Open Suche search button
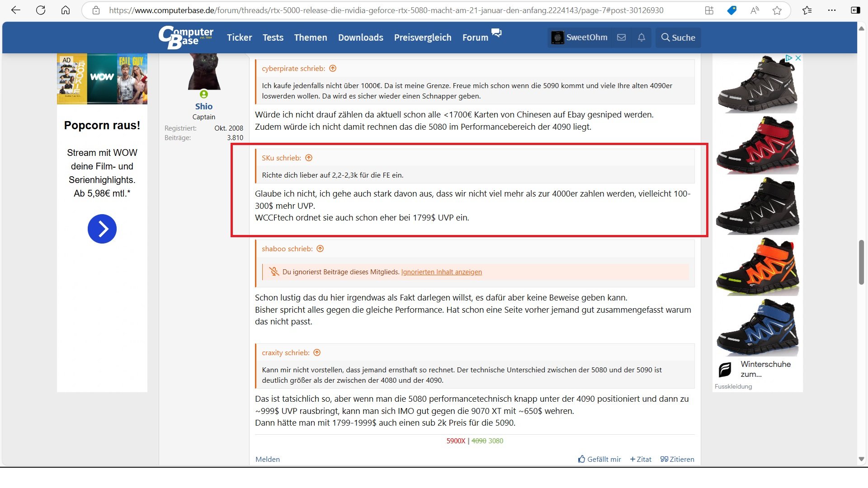Image resolution: width=868 pixels, height=488 pixels. pos(678,38)
